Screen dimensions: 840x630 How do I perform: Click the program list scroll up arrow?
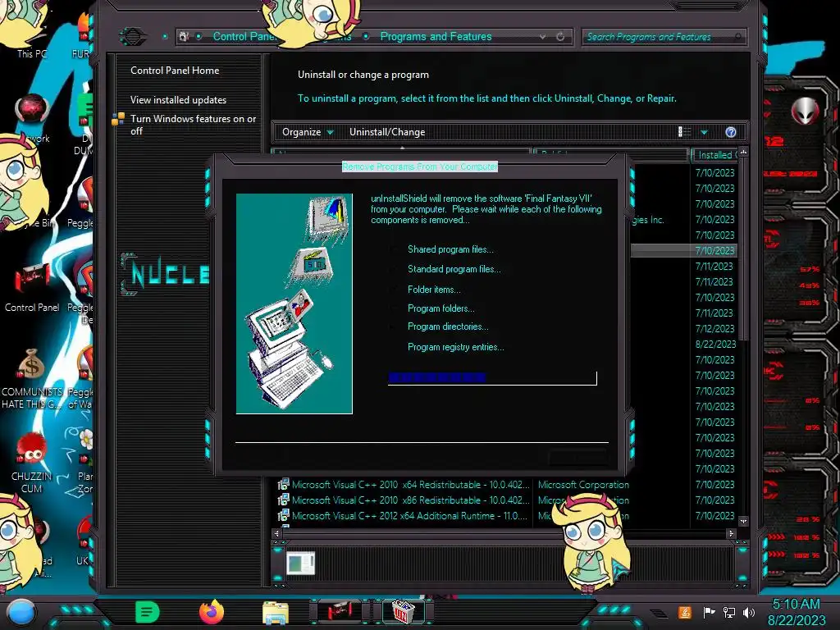click(743, 153)
